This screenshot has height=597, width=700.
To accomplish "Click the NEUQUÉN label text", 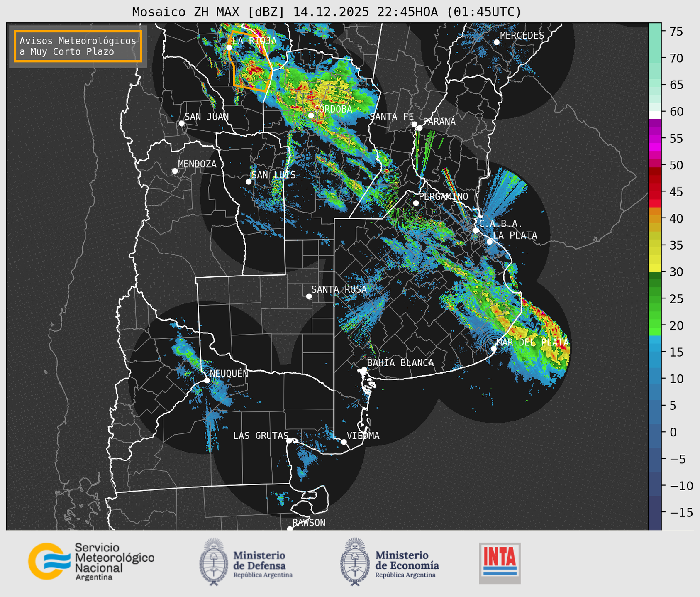I will (229, 374).
